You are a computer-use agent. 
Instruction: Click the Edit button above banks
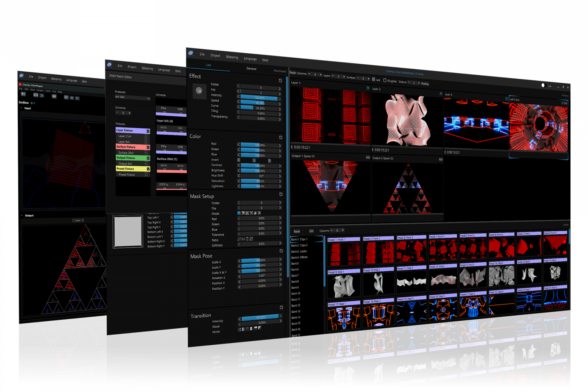coord(311,231)
